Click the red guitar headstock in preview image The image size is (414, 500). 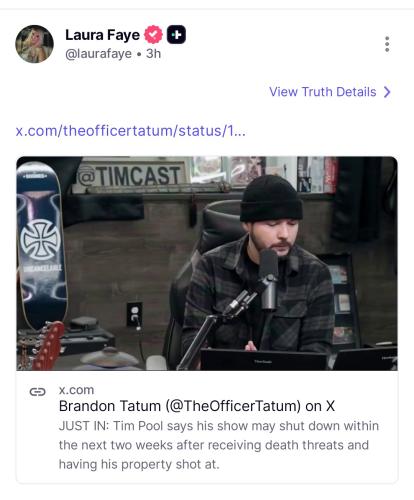click(x=48, y=345)
